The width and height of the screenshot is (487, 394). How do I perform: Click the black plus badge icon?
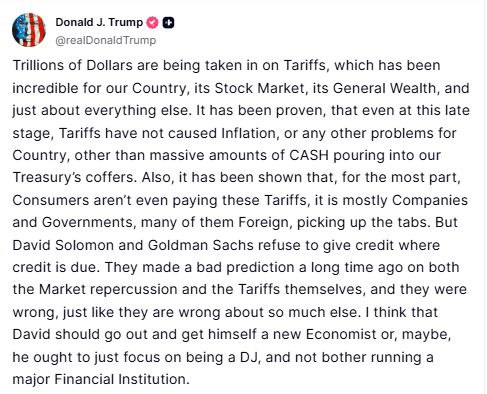tap(168, 23)
